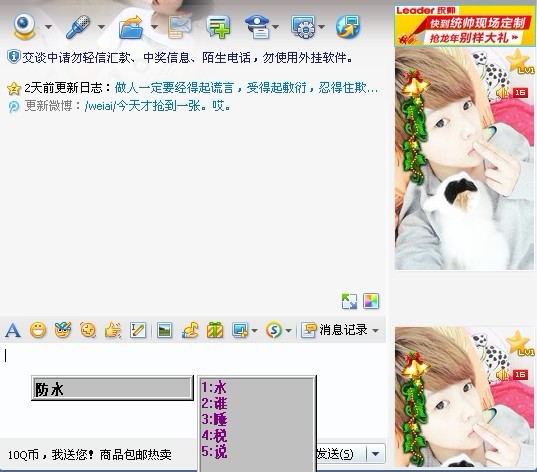Send a window shake with hand icon
Viewport: 537px width, 472px height.
pyautogui.click(x=113, y=330)
